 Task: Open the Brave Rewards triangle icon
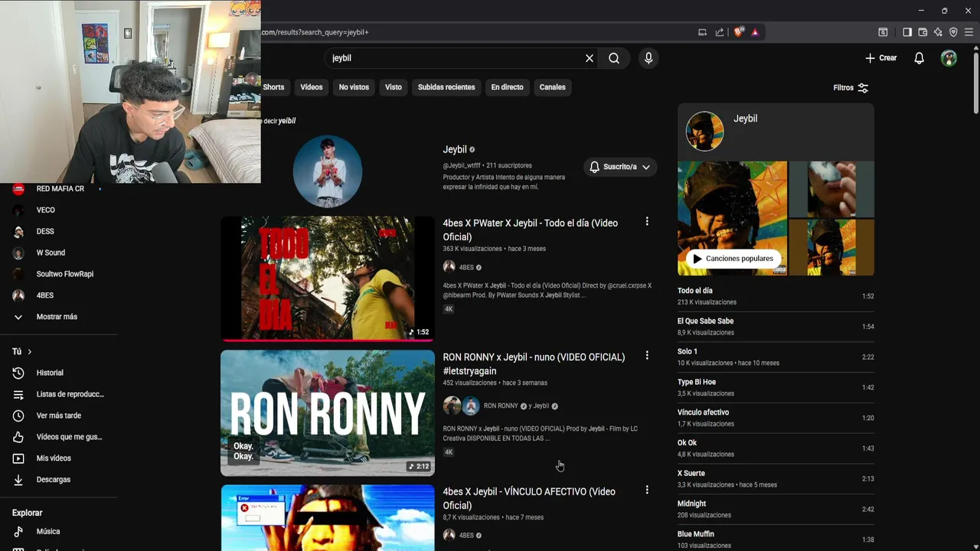point(755,32)
